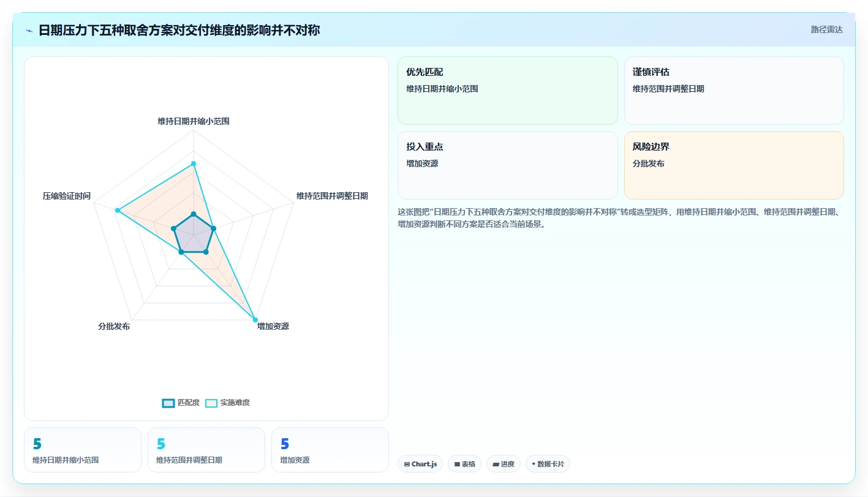This screenshot has height=497, width=868.
Task: Open the 风险边界 card
Action: (x=734, y=165)
